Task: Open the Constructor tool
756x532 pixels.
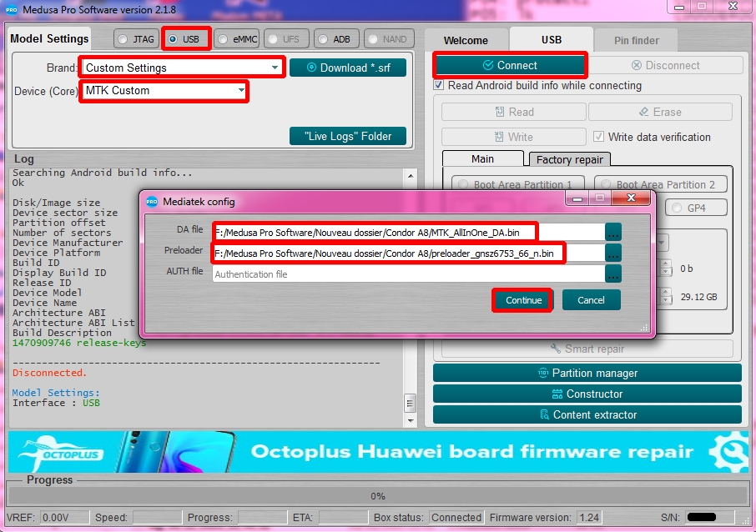Action: click(587, 394)
